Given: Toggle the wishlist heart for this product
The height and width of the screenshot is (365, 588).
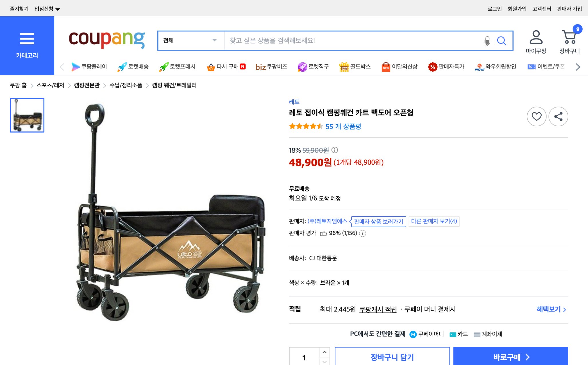Looking at the screenshot, I should point(536,116).
